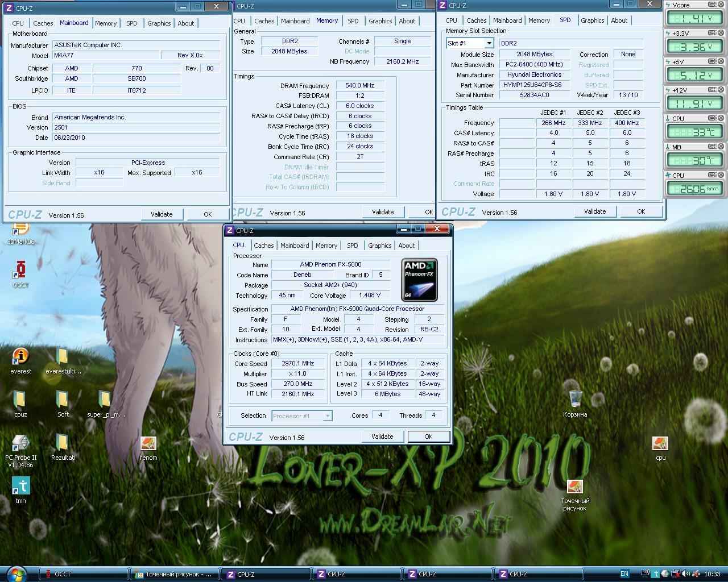
Task: Click Validate in the Mainboard window
Action: point(162,214)
